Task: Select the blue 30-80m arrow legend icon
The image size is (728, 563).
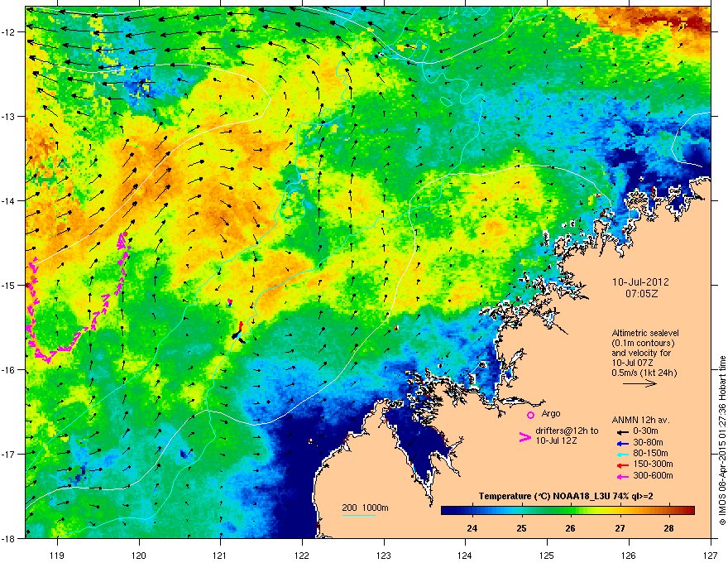Action: tap(623, 443)
